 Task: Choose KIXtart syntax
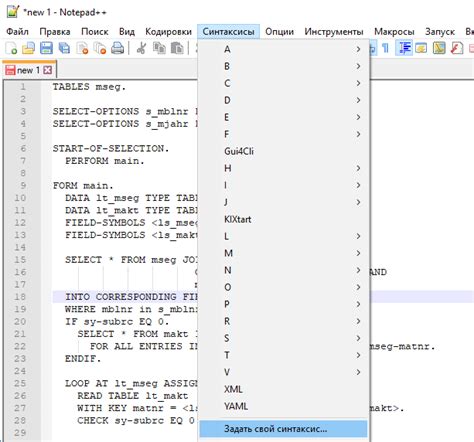283,219
